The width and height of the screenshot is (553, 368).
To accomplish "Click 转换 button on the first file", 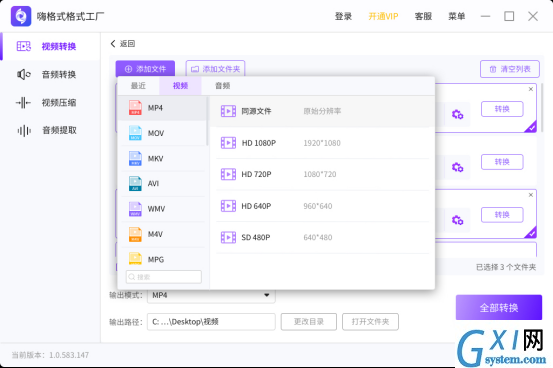I will [x=502, y=109].
